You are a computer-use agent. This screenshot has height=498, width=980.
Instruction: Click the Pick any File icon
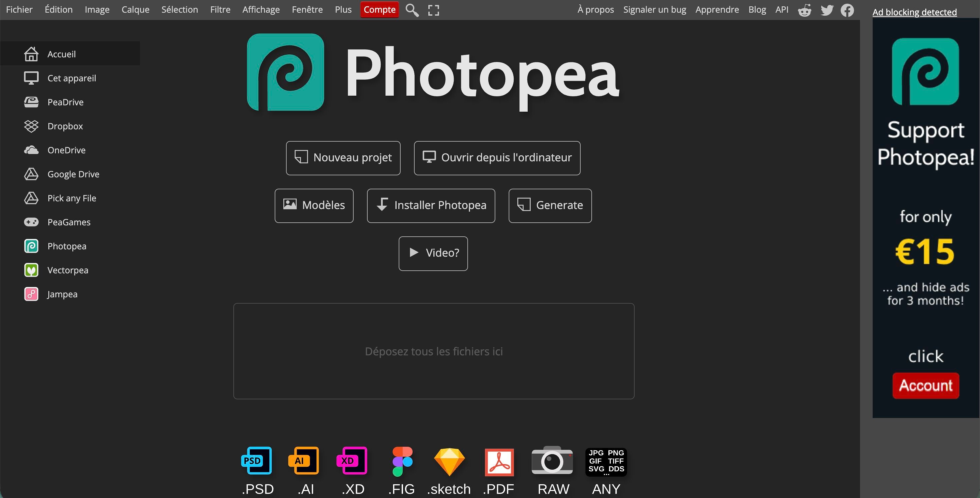31,198
